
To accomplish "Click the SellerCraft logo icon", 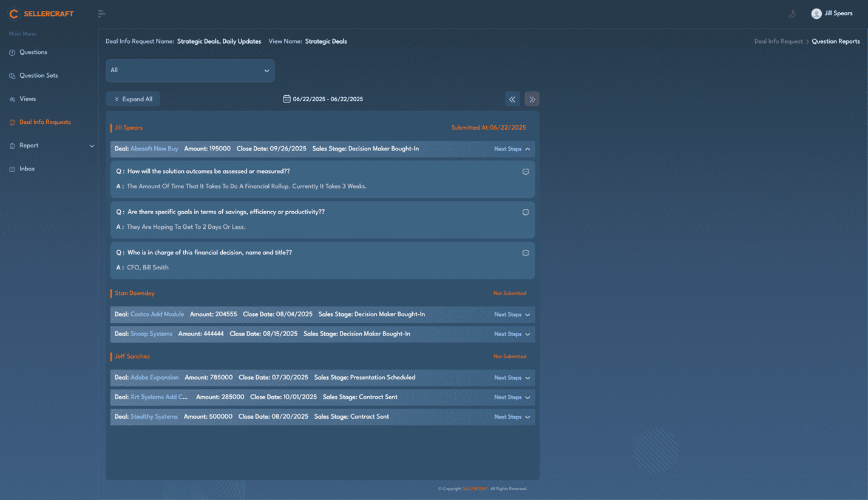I will pyautogui.click(x=14, y=13).
